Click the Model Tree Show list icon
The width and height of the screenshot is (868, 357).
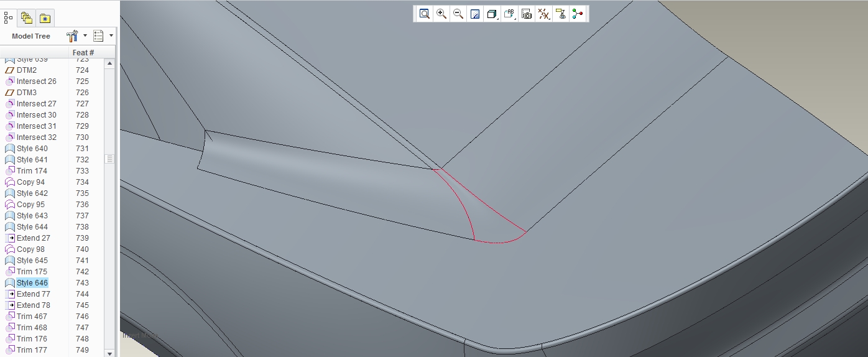pyautogui.click(x=99, y=36)
